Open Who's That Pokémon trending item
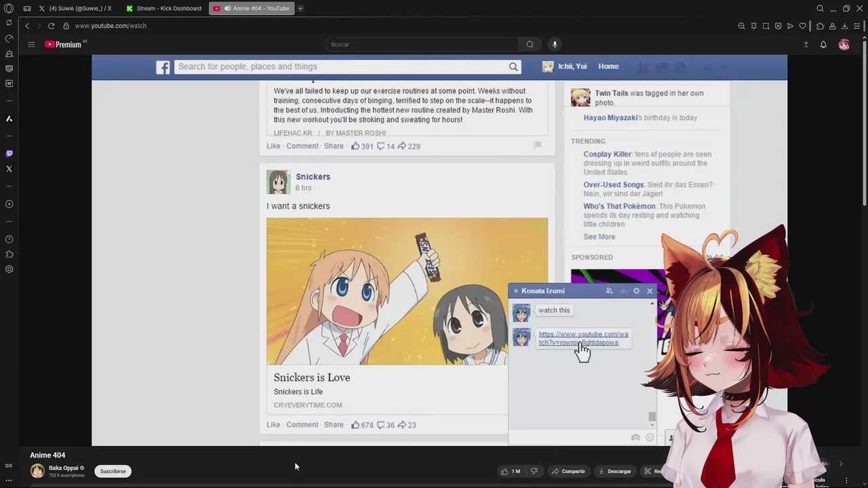The height and width of the screenshot is (488, 868). tap(620, 206)
